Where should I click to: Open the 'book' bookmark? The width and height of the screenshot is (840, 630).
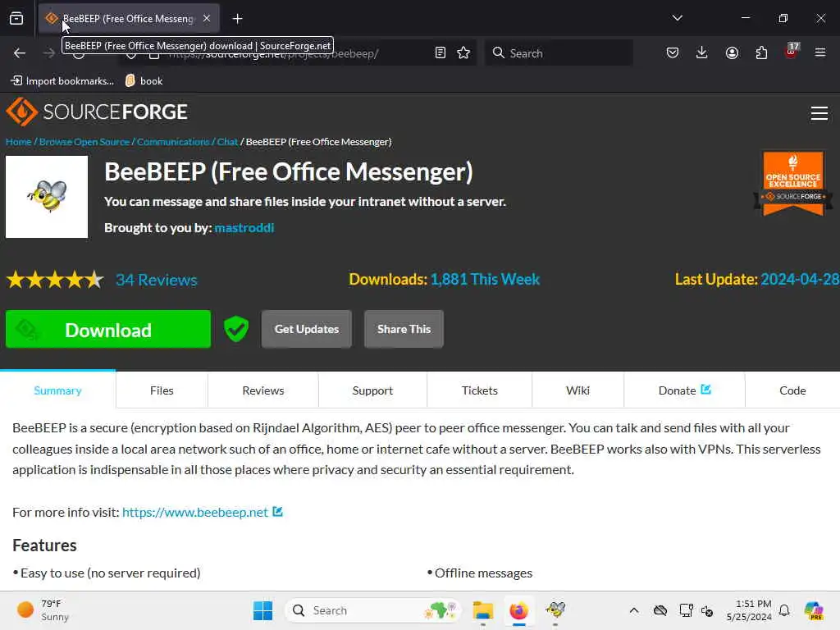coord(144,81)
